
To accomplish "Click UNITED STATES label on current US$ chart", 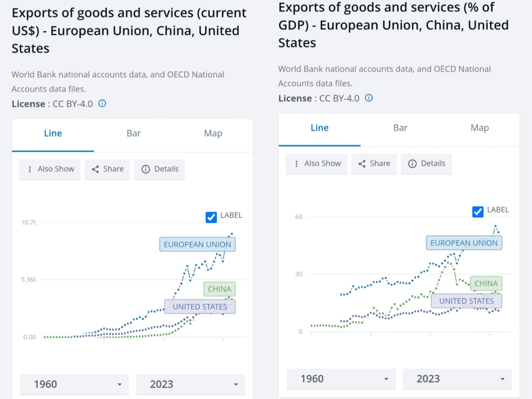I will [200, 307].
